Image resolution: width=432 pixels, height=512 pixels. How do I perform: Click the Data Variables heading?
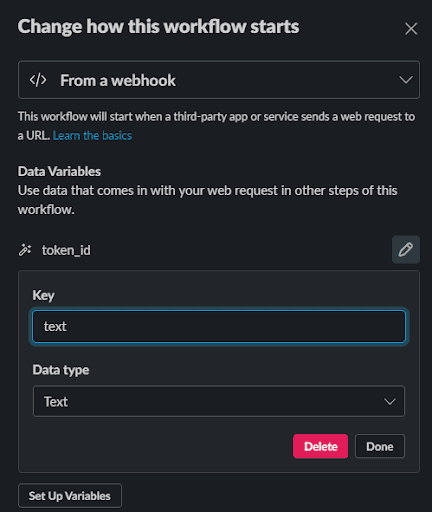[59, 171]
